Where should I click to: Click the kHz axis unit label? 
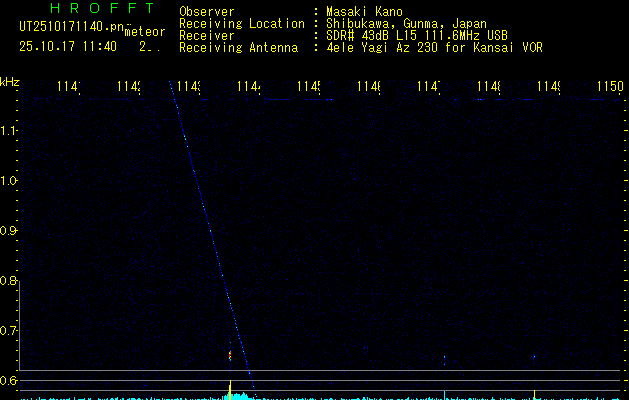(10, 81)
